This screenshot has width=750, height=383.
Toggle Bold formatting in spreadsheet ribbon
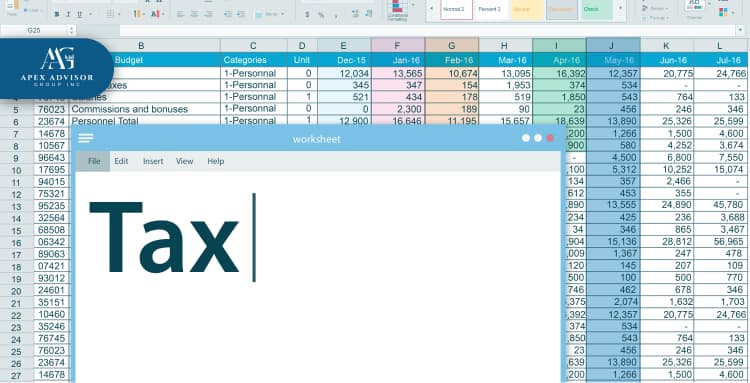click(x=57, y=14)
